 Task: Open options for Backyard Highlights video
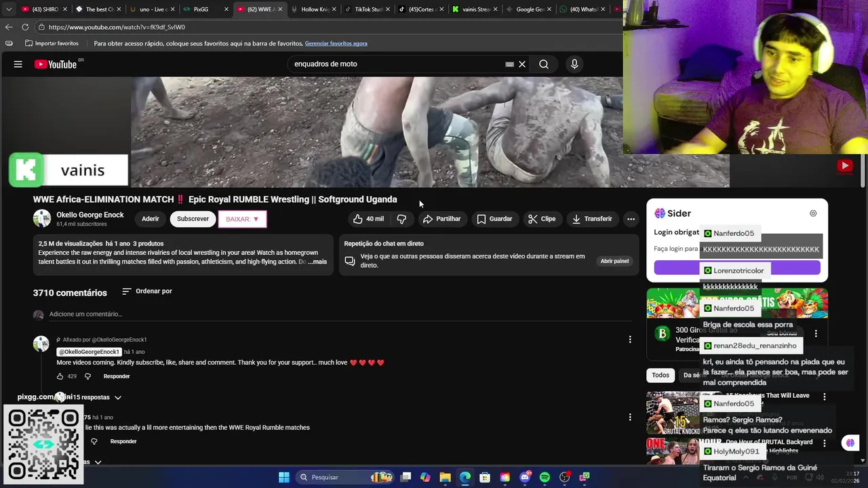(x=825, y=443)
